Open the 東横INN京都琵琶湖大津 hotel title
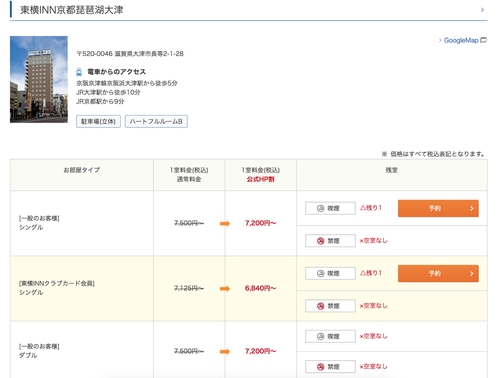 coord(72,10)
